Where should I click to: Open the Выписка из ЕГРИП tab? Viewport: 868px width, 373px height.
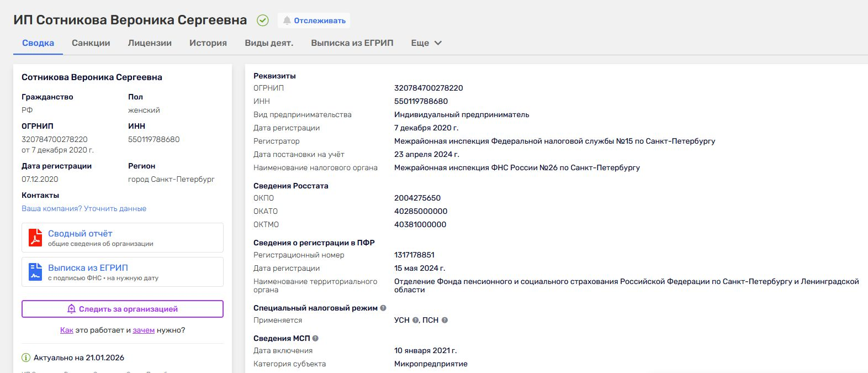tap(352, 43)
